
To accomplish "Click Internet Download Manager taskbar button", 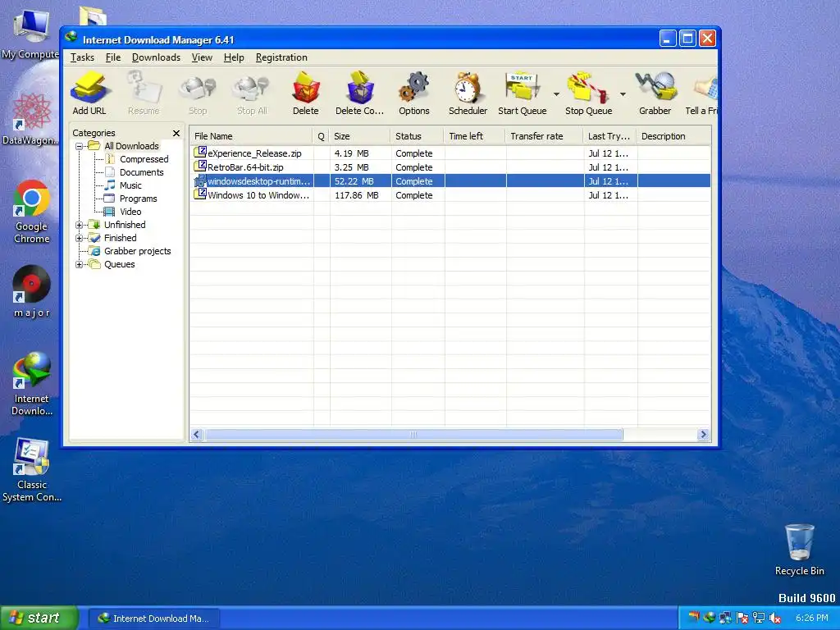I will pyautogui.click(x=154, y=619).
